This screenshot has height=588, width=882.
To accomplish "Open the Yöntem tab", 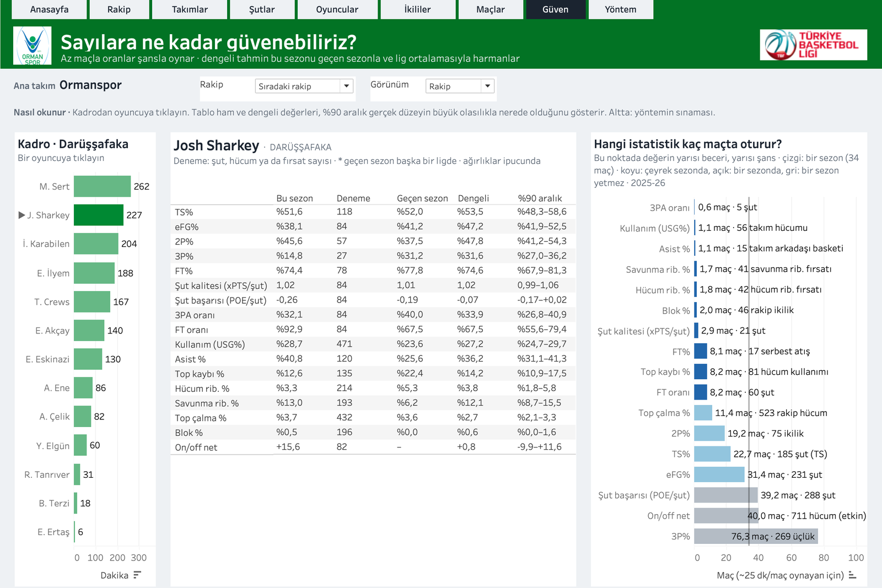I will click(621, 9).
